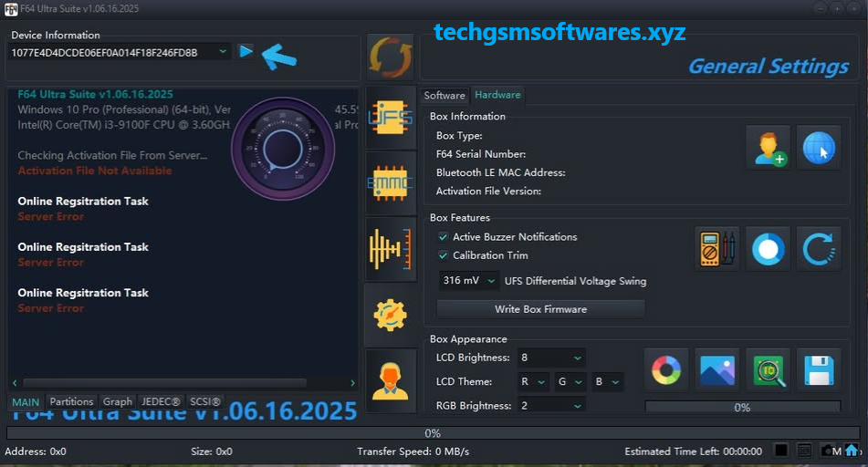Select the MAIN log tab

point(26,402)
